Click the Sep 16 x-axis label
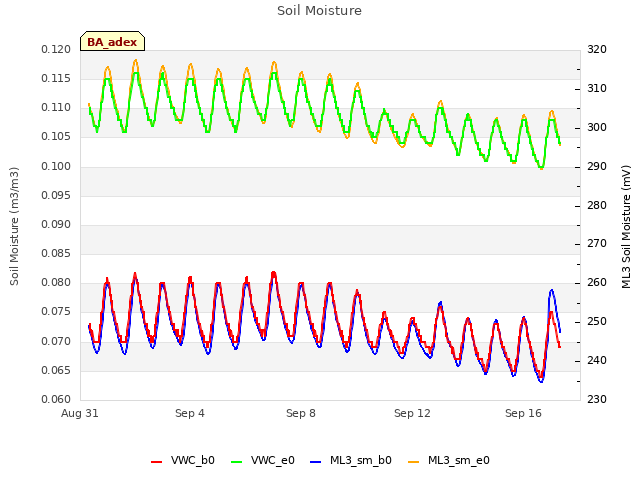Viewport: 640px width, 480px height. coord(523,413)
